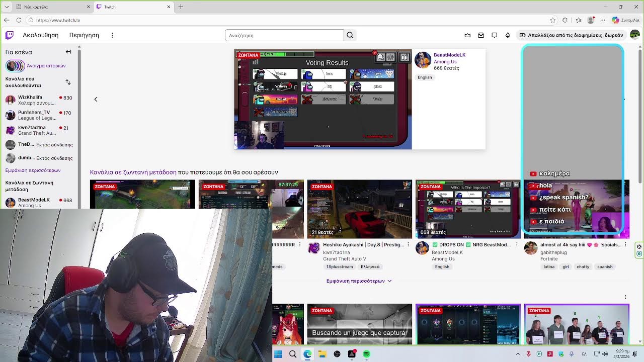Select the latina tag
The image size is (644, 362).
click(x=549, y=266)
